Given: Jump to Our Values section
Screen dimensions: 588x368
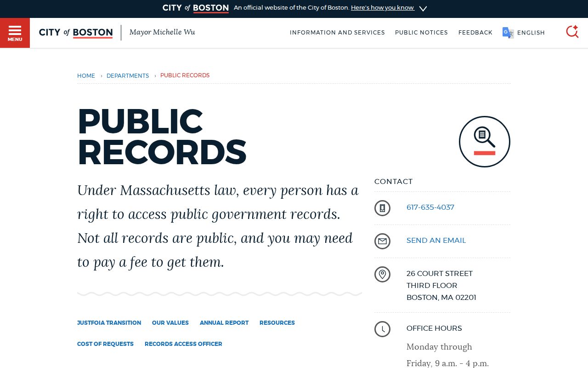Looking at the screenshot, I should pos(170,323).
